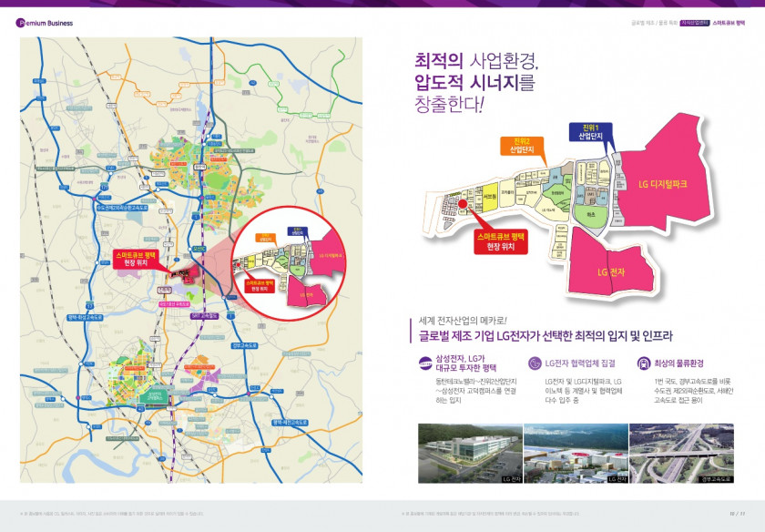This screenshot has height=532, width=765.
Task: Click the route 17 shield above 평택-화성고속도로
Action: click(89, 306)
